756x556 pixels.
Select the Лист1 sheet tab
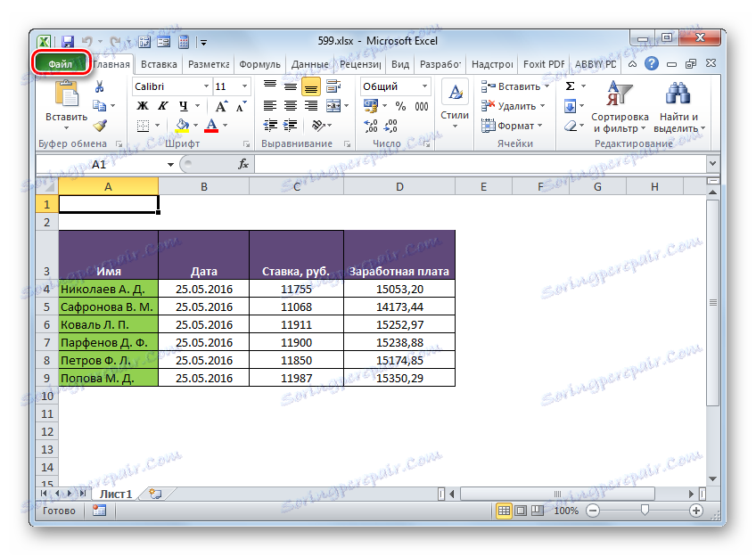click(116, 494)
